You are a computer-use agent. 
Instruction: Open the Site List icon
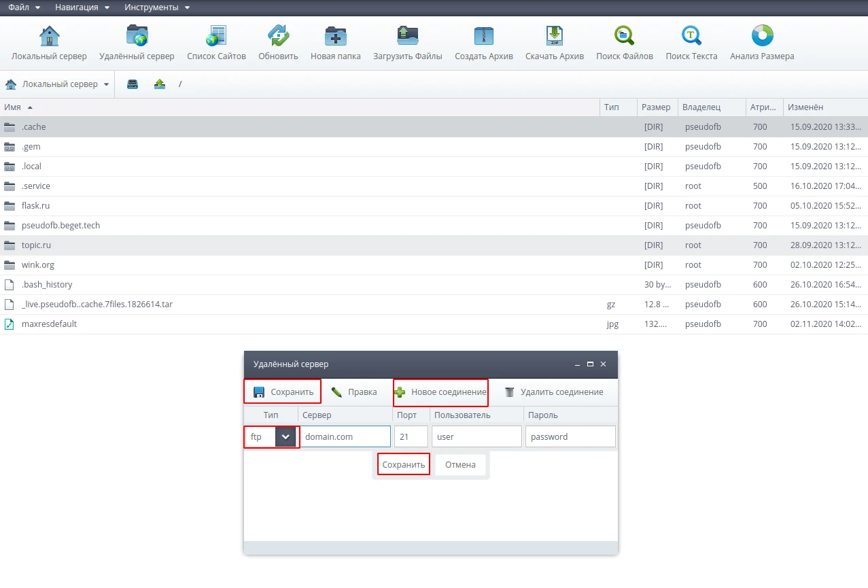point(216,37)
